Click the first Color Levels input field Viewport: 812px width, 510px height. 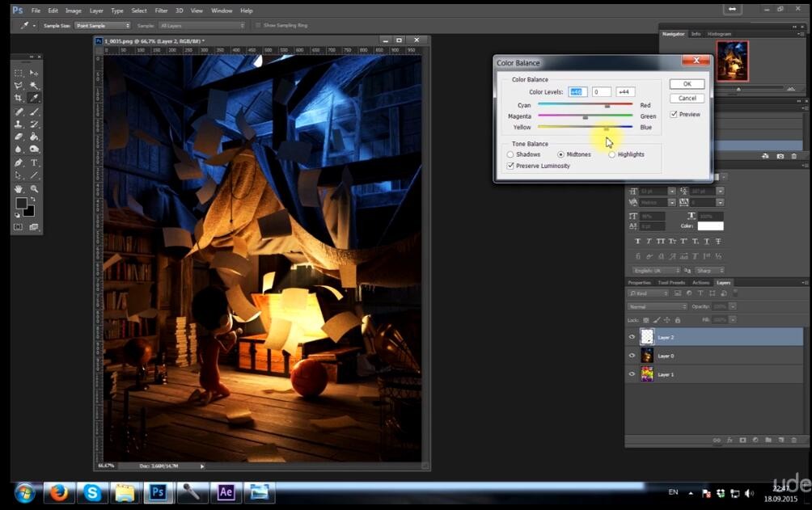577,91
